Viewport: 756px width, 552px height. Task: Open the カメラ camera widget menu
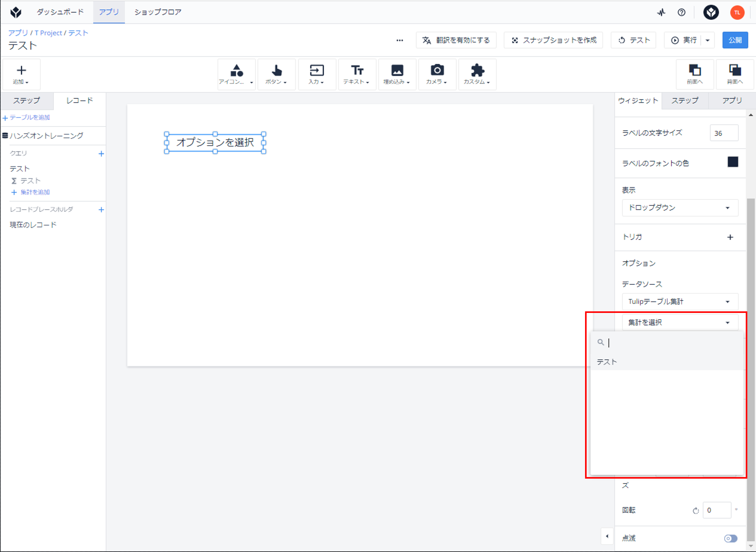click(x=437, y=74)
